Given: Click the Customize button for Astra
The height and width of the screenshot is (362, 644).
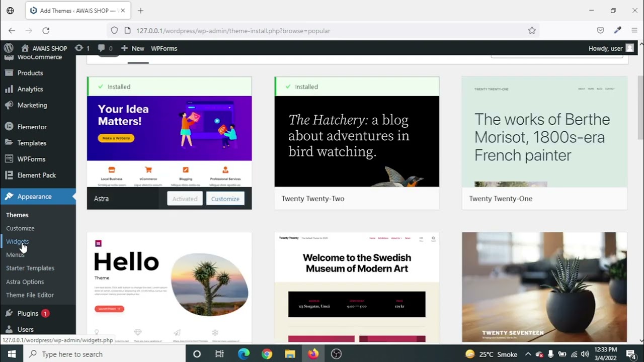Looking at the screenshot, I should pos(225,199).
